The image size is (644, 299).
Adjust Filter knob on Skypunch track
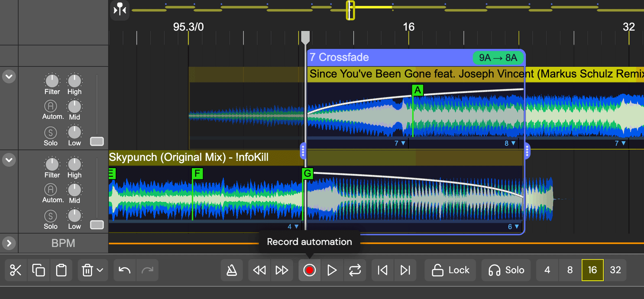[x=52, y=164]
